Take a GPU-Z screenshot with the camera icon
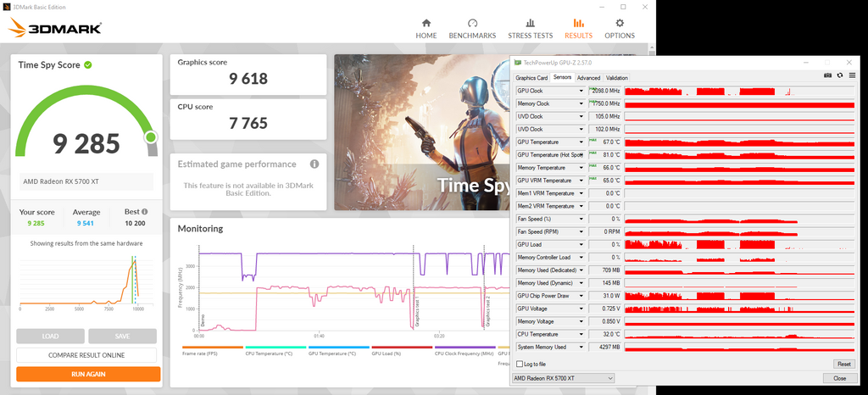The image size is (868, 395). point(827,75)
